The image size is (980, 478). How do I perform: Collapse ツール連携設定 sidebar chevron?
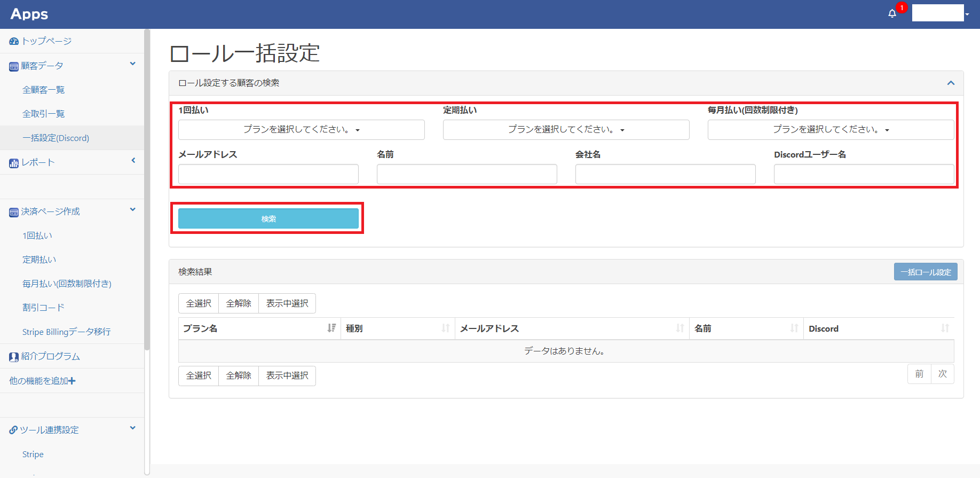[x=133, y=428]
